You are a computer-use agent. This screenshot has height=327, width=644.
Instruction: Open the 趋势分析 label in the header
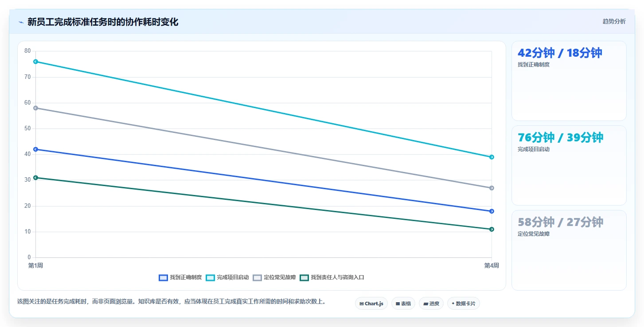[x=614, y=21]
